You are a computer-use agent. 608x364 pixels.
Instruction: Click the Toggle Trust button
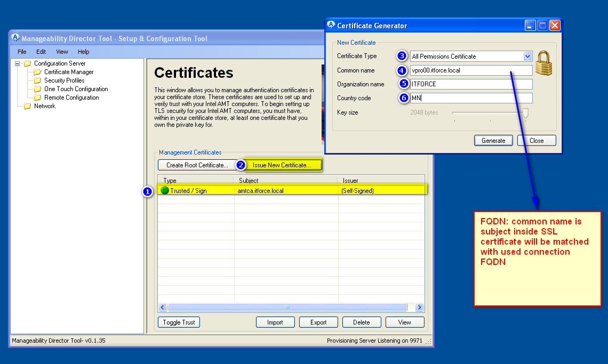coord(179,322)
